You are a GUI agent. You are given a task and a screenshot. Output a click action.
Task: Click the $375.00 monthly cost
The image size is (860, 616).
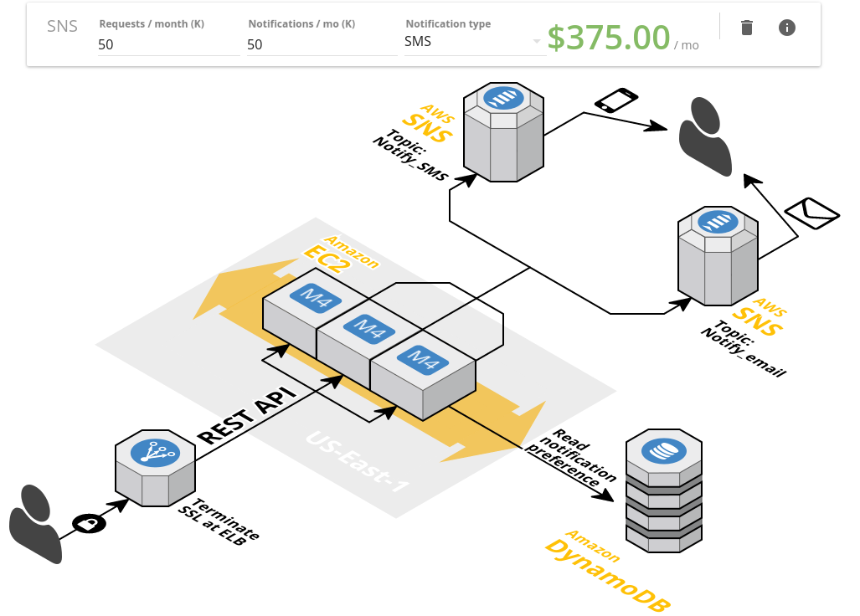click(609, 38)
